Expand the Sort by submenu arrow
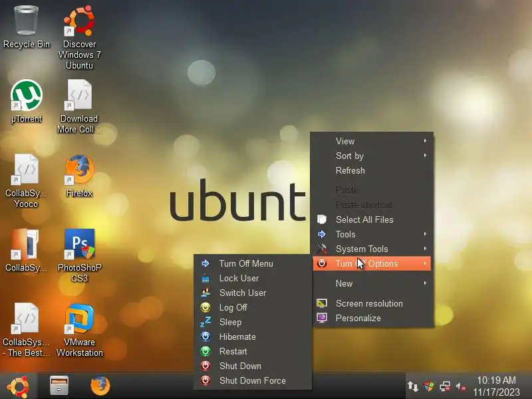 click(x=425, y=156)
